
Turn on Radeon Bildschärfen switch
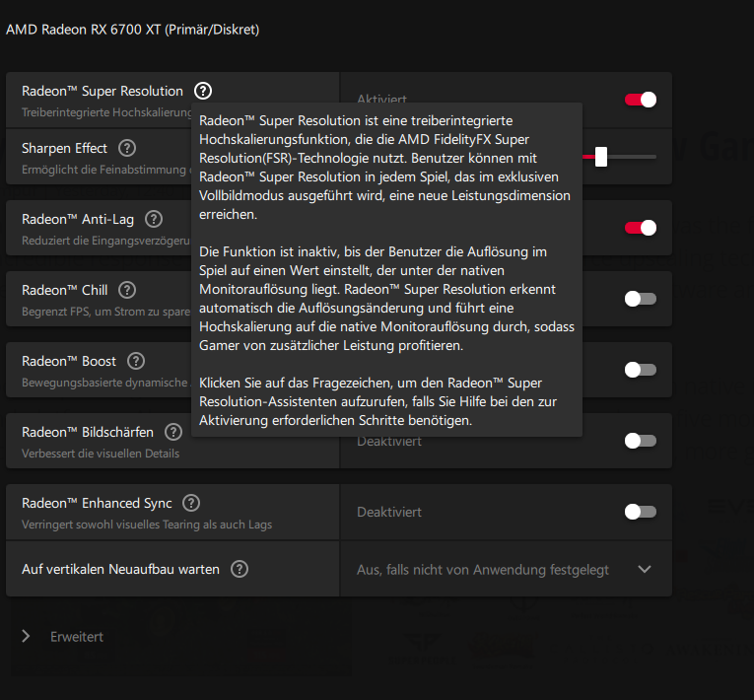641,441
